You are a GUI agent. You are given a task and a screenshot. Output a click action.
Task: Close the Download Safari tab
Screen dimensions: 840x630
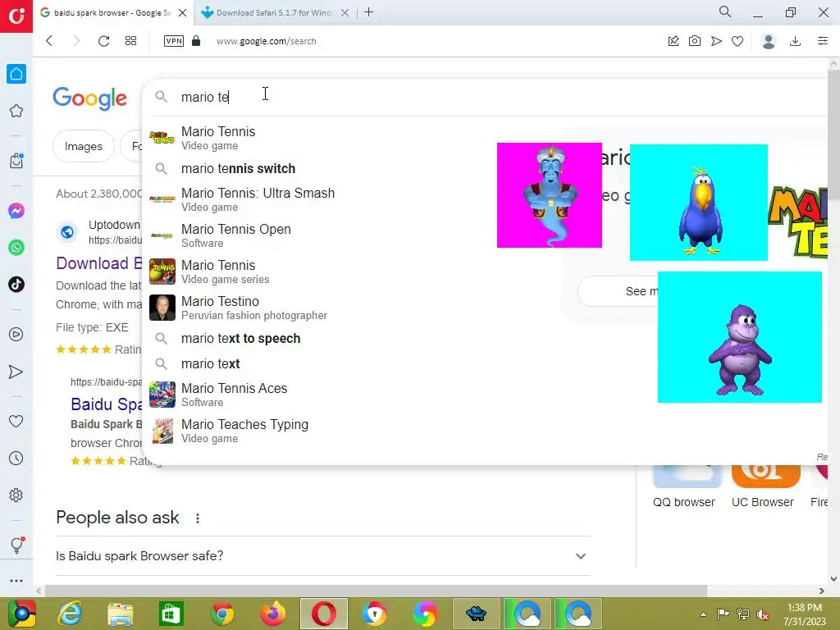[345, 12]
